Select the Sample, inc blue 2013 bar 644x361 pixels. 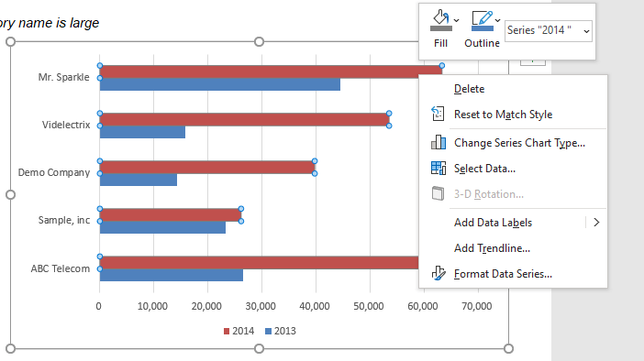point(162,227)
